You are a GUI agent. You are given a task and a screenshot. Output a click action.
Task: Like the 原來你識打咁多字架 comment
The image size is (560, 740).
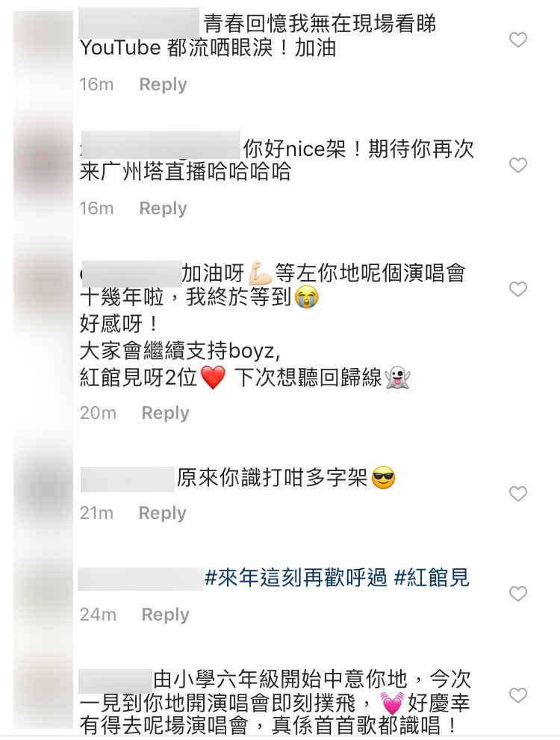pos(518,494)
